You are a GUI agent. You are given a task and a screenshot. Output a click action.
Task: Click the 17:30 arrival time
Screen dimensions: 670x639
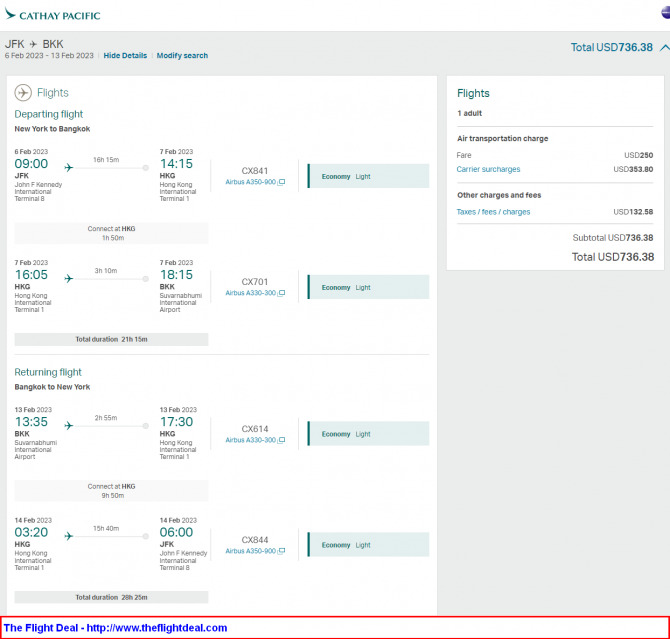coord(176,422)
